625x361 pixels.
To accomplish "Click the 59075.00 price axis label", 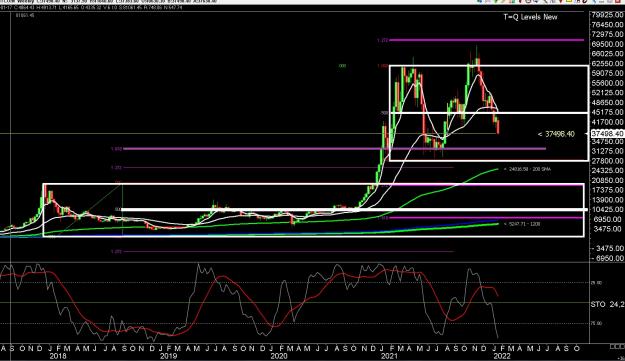I will point(607,73).
